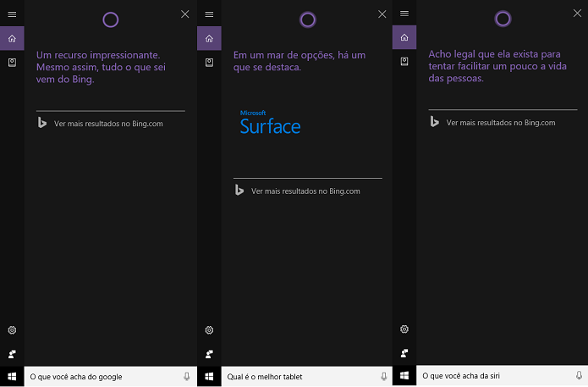Screen dimensions: 588x387
Task: Click Windows Start button beside the tablet query
Action: point(209,376)
